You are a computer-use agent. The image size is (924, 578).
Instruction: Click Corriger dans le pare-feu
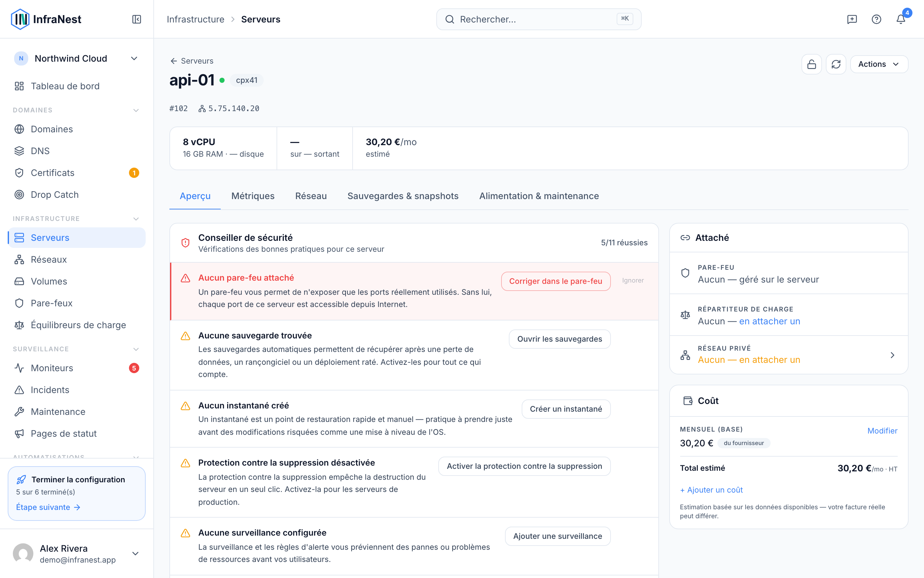tap(556, 281)
